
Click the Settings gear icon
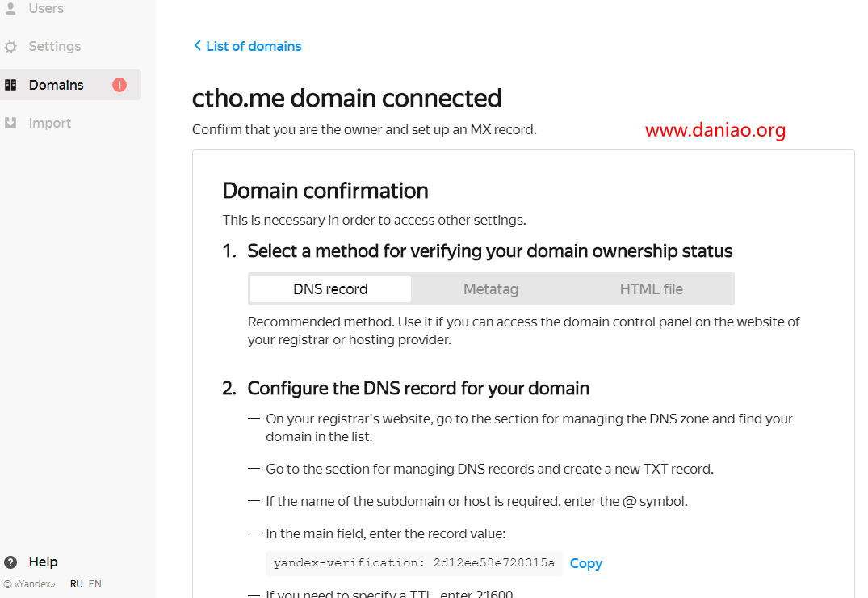tap(10, 47)
